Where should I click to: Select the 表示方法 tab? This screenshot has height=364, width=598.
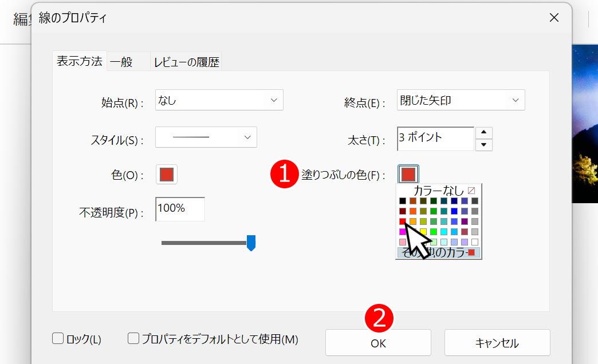click(x=79, y=61)
